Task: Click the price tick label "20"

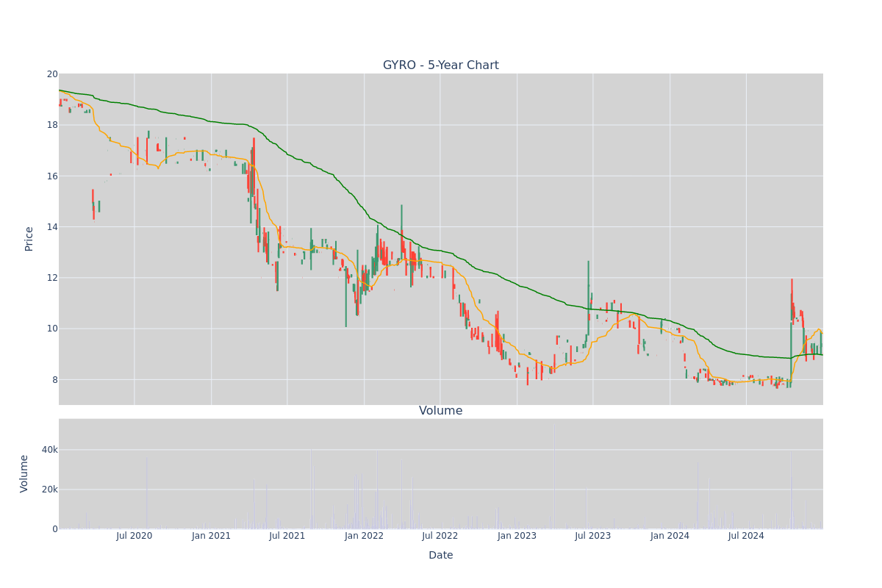Action: [51, 74]
